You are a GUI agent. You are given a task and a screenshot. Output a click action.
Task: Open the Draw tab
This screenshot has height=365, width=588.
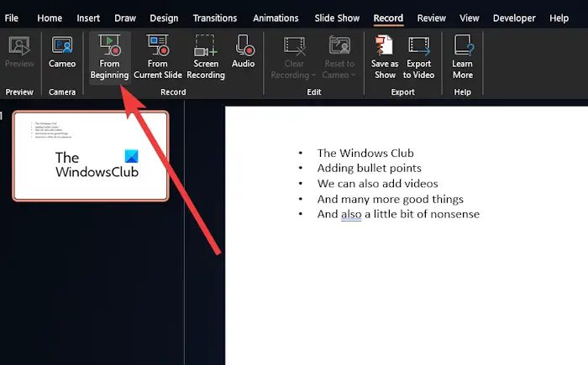point(125,18)
